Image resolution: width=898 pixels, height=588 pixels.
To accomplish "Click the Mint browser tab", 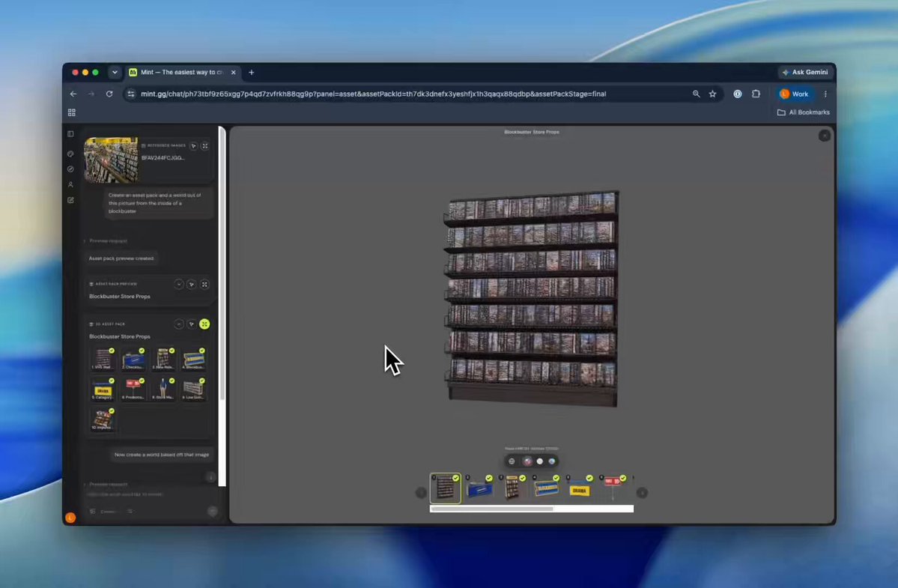I will tap(181, 72).
